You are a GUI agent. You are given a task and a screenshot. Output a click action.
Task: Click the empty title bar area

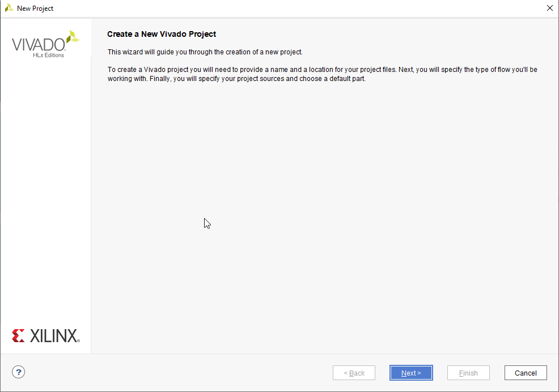(x=283, y=8)
